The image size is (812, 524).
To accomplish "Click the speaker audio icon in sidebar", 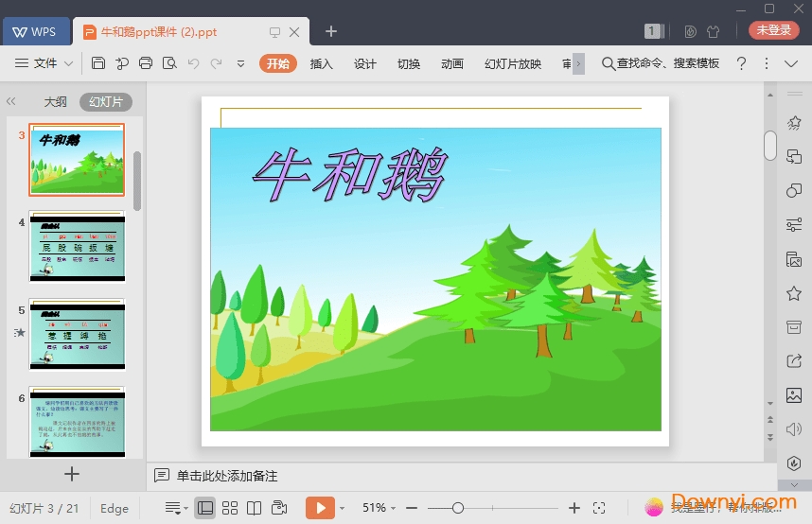I will tap(794, 428).
